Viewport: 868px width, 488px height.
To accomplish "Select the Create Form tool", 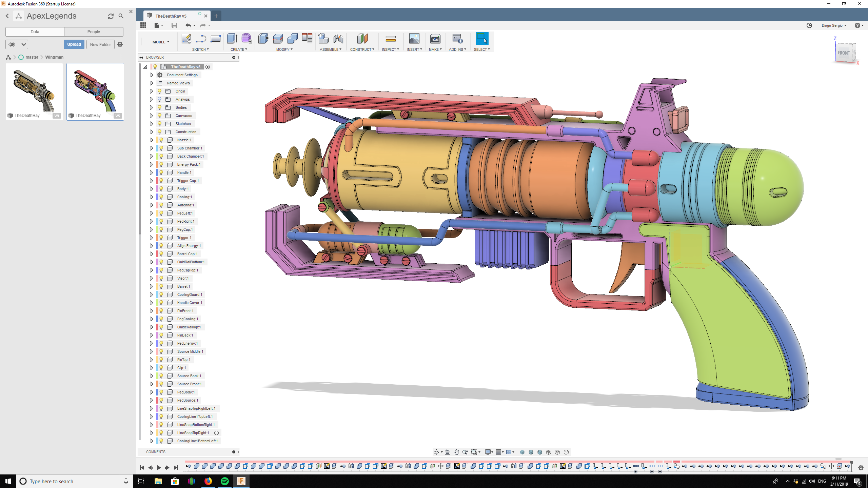I will pyautogui.click(x=246, y=39).
